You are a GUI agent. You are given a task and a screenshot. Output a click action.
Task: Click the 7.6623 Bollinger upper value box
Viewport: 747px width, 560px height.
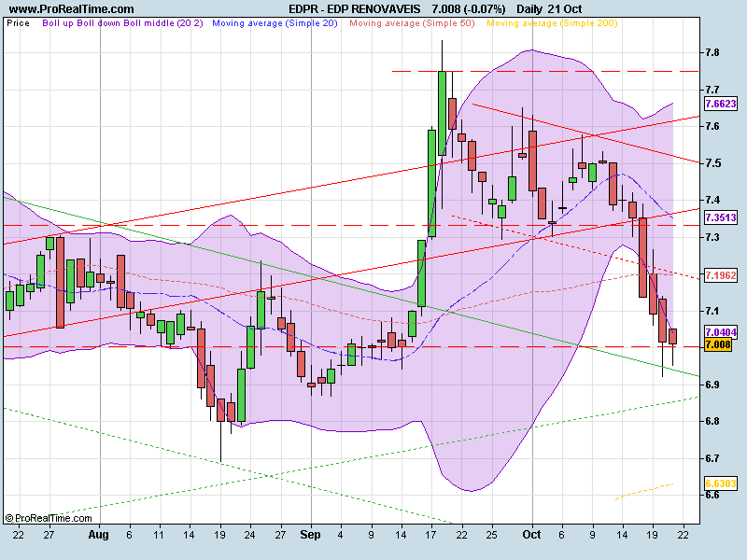tap(720, 104)
